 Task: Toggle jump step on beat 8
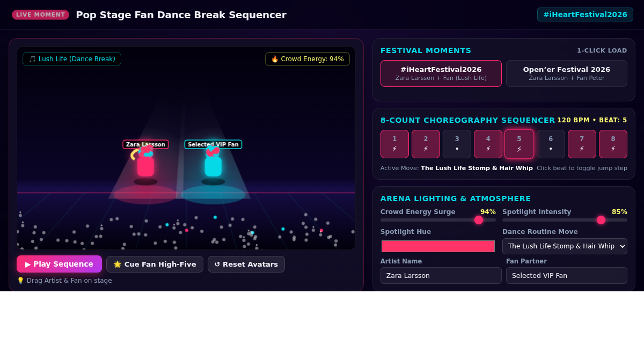pos(613,144)
